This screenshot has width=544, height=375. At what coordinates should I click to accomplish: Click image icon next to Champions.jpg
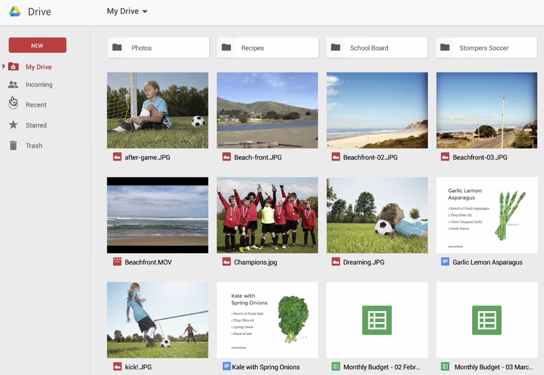point(227,262)
